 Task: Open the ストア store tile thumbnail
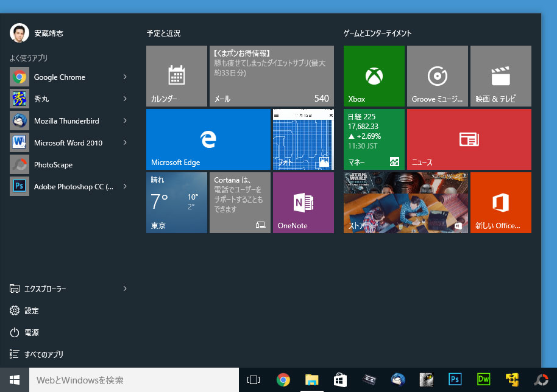click(x=405, y=203)
